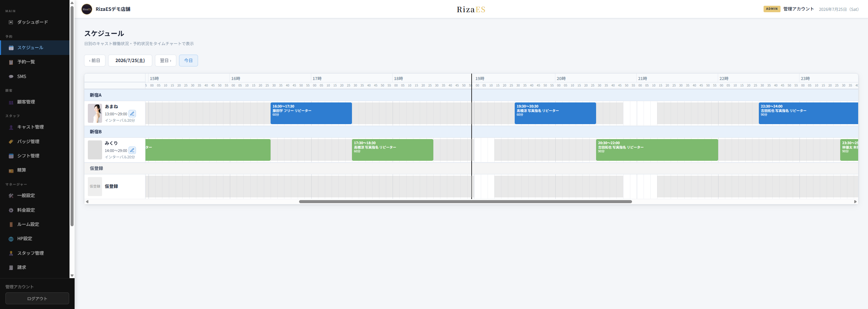
Task: Click あまね's profile photo thumbnail
Action: coord(95,113)
